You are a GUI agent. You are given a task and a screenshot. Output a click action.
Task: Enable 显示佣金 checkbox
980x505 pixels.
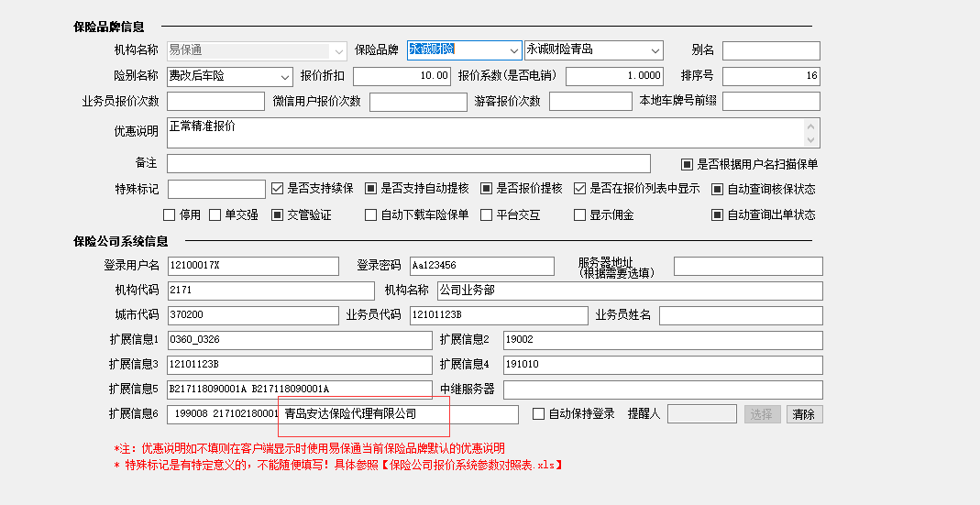[580, 215]
